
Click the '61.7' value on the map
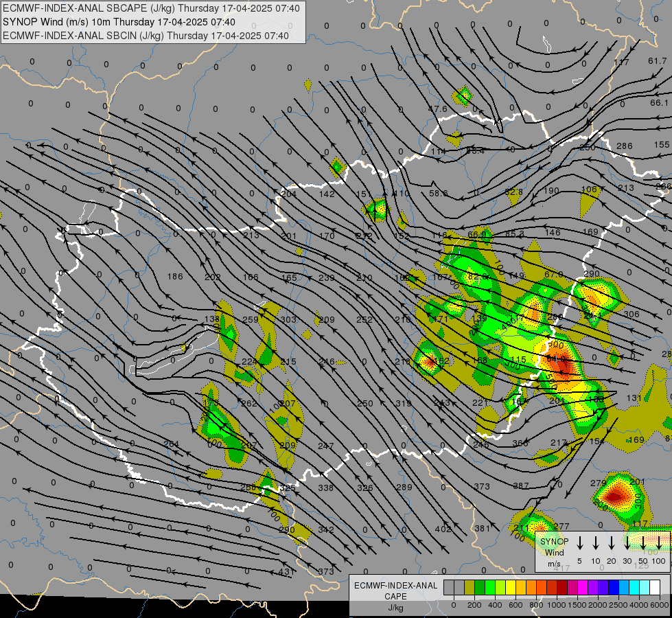[x=658, y=61]
